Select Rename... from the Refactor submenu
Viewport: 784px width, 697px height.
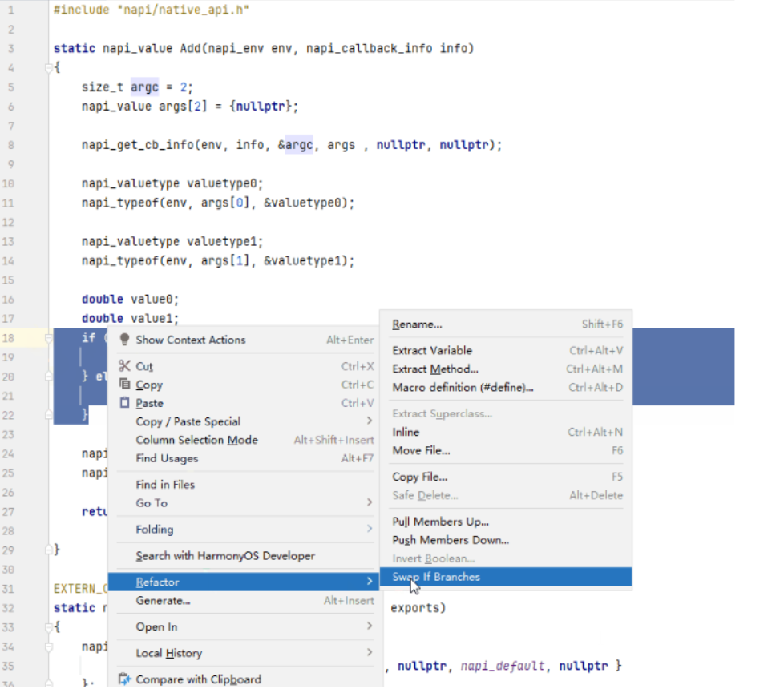[x=417, y=324]
